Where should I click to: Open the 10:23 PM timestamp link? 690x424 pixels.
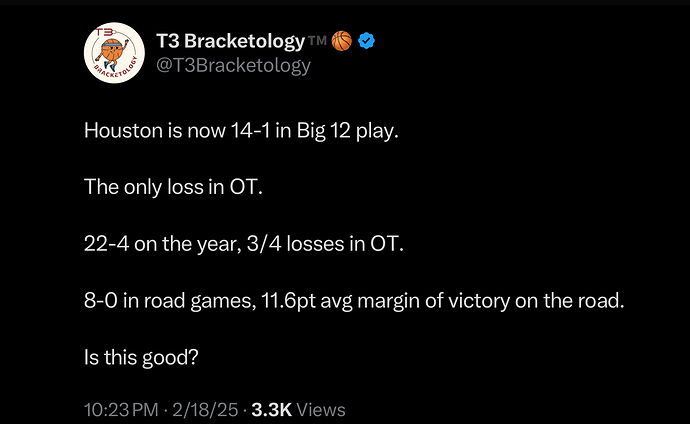(121, 410)
